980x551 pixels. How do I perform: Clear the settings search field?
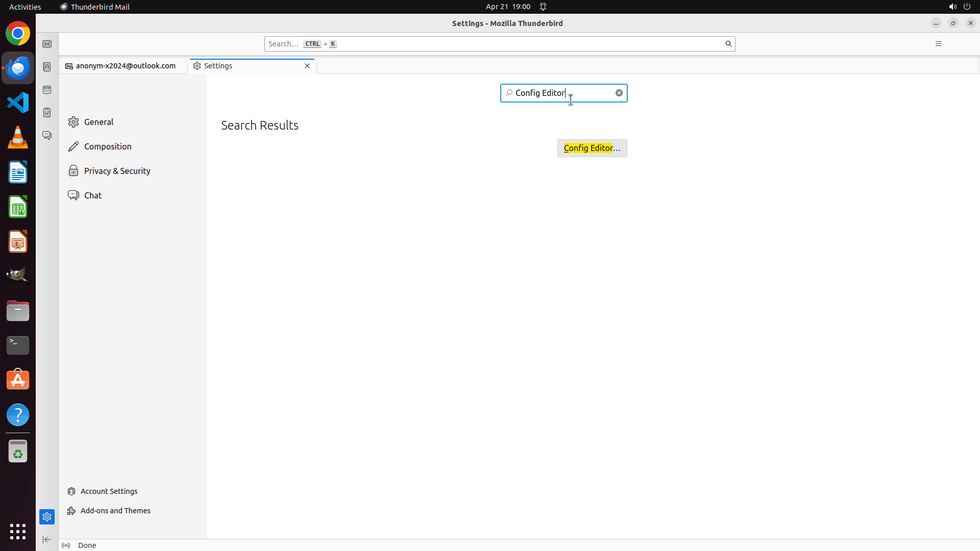point(619,93)
